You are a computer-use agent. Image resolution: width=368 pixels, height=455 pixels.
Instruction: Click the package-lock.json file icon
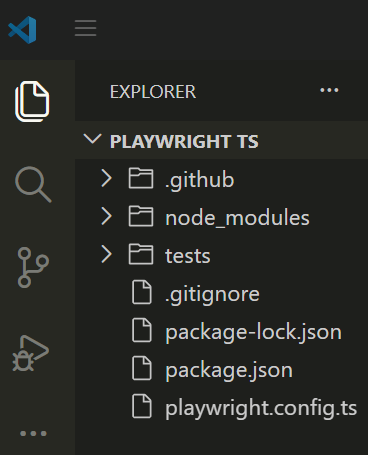(x=142, y=330)
